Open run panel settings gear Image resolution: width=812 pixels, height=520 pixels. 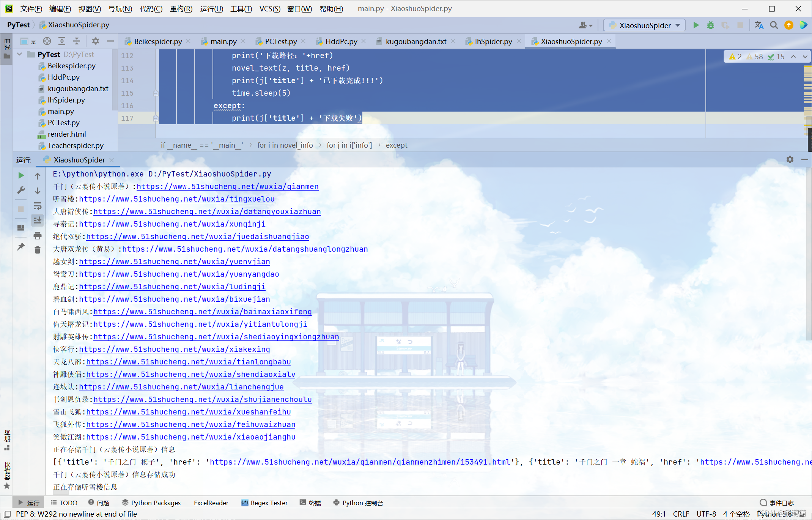click(x=790, y=160)
